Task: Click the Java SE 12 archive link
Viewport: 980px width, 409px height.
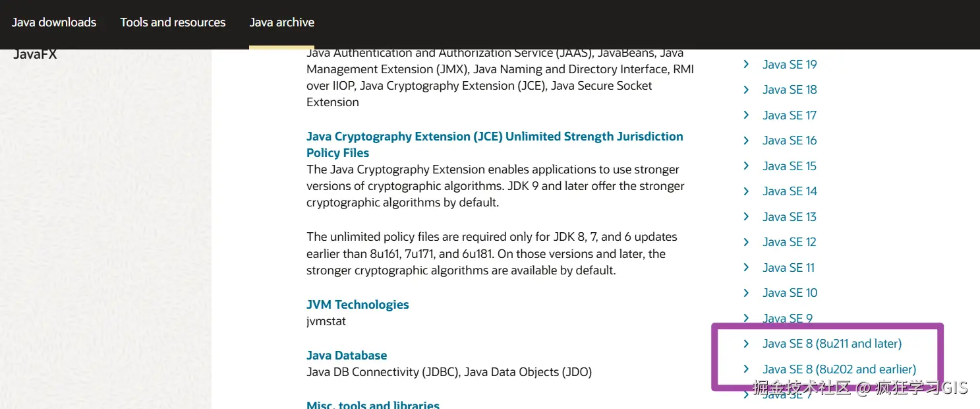Action: [x=790, y=242]
